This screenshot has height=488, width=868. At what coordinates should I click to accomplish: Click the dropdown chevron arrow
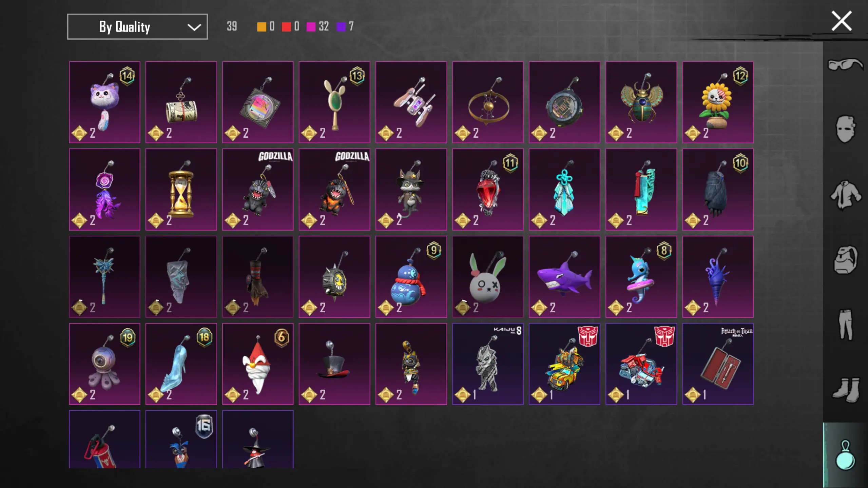click(x=194, y=27)
